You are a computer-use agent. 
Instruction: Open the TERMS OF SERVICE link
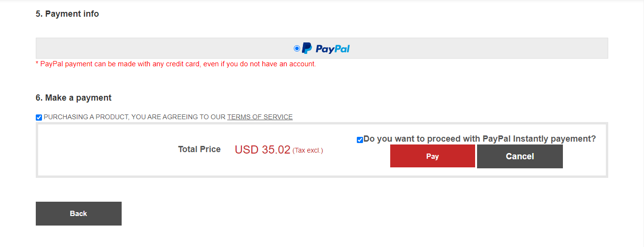pyautogui.click(x=260, y=117)
